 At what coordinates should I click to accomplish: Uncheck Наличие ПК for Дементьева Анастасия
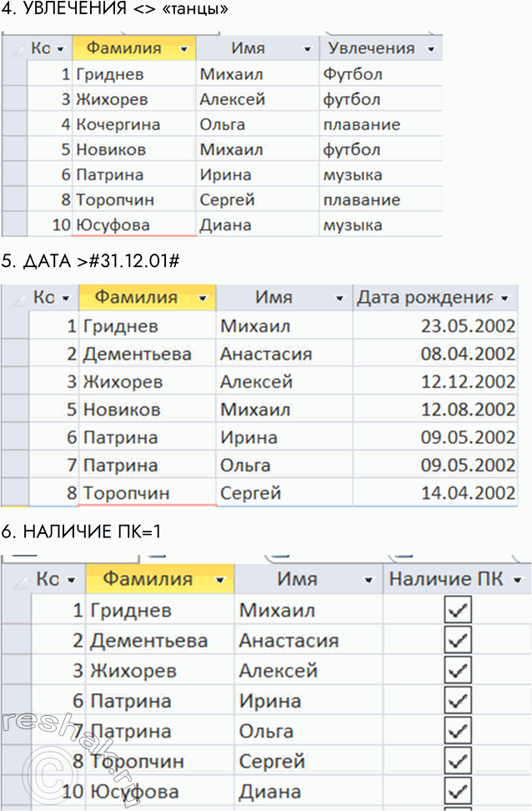459,641
